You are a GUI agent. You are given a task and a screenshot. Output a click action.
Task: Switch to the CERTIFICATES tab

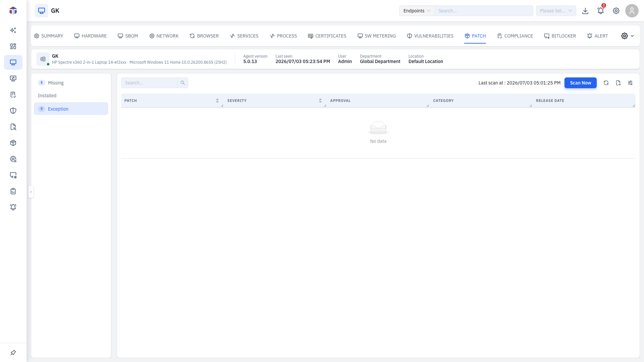(327, 36)
